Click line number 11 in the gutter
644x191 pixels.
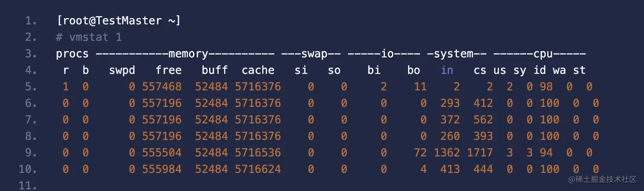pyautogui.click(x=28, y=185)
